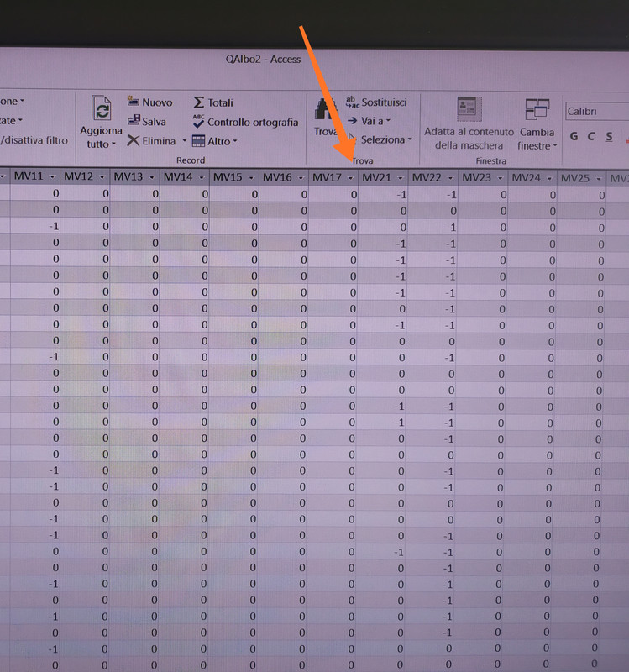Click the Cambia finestre windows icon
Viewport: 629px width, 672px height.
click(x=537, y=110)
